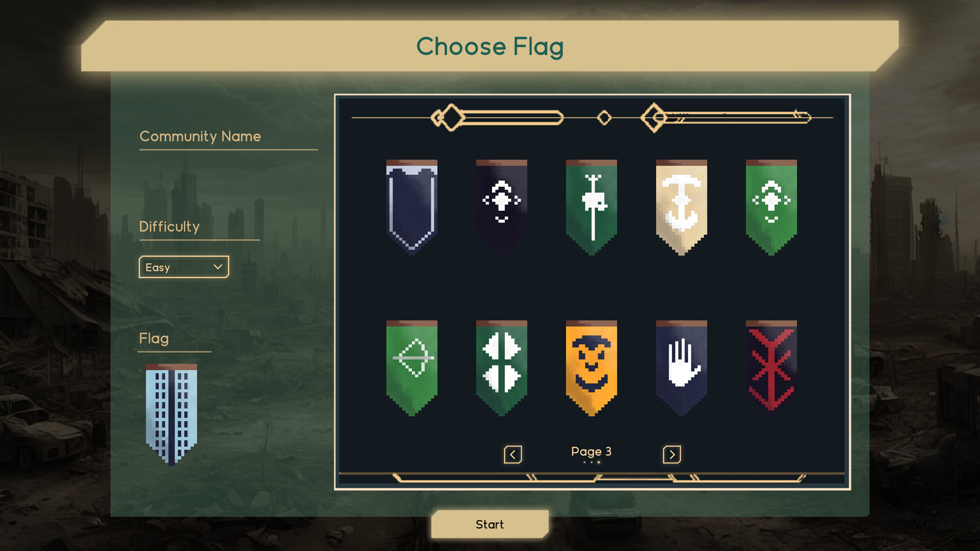Screen dimensions: 980x551
Task: Pick the bright green diamond emblem flag
Action: tap(771, 207)
